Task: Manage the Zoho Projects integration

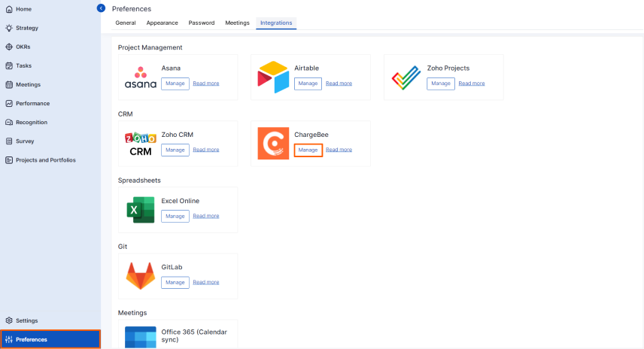Action: click(441, 83)
